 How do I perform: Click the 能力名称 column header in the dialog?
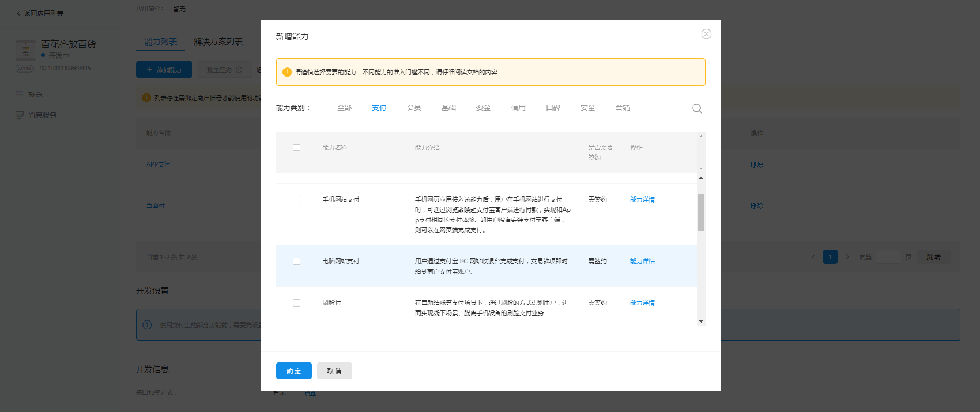[x=334, y=148]
